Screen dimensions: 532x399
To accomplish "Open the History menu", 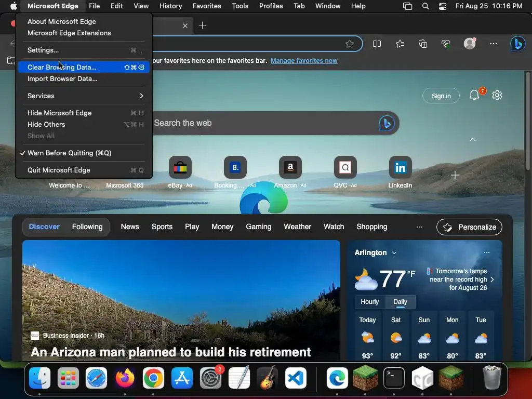I will point(170,6).
